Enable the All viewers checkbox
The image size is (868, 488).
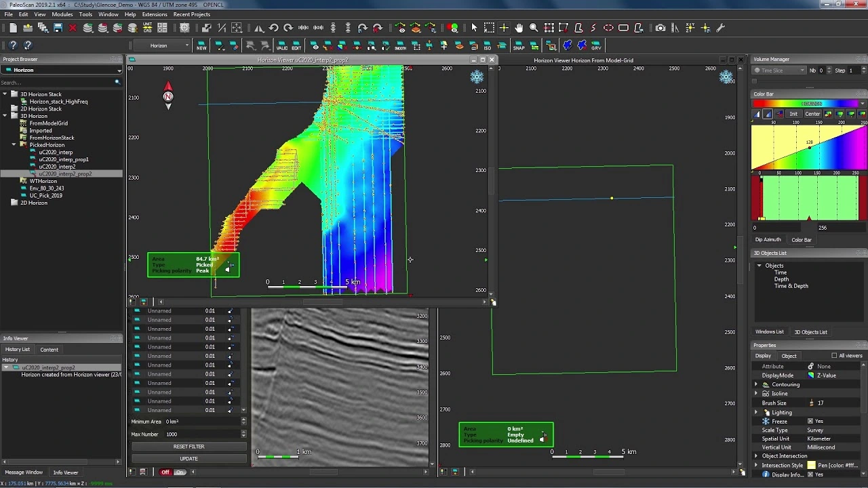[x=834, y=356]
